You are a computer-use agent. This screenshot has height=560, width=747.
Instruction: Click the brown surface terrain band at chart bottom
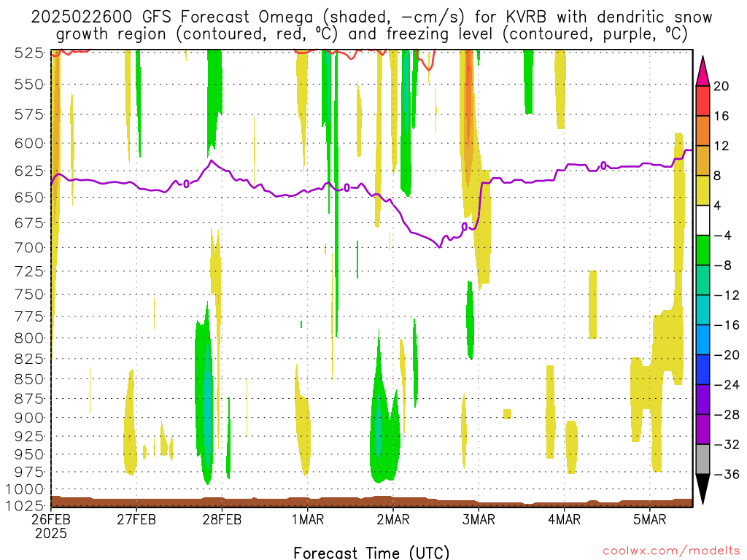coord(371,502)
